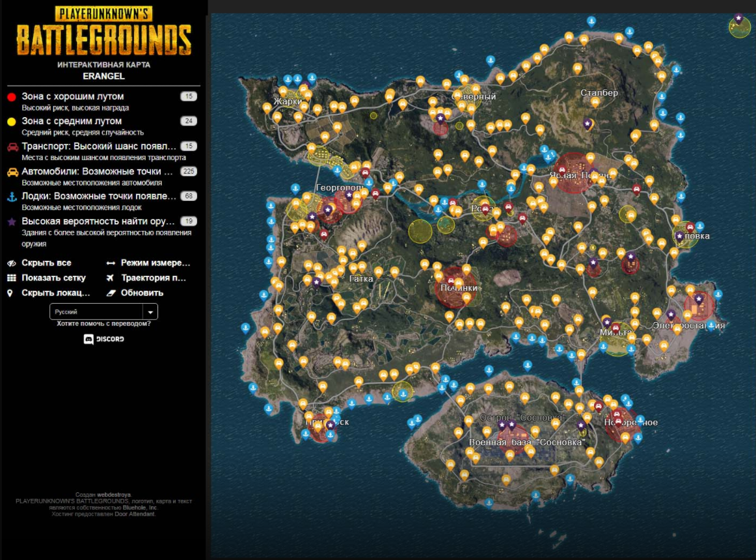756x560 pixels.
Task: Click the 'Door Attendant' hosting link
Action: point(135,514)
